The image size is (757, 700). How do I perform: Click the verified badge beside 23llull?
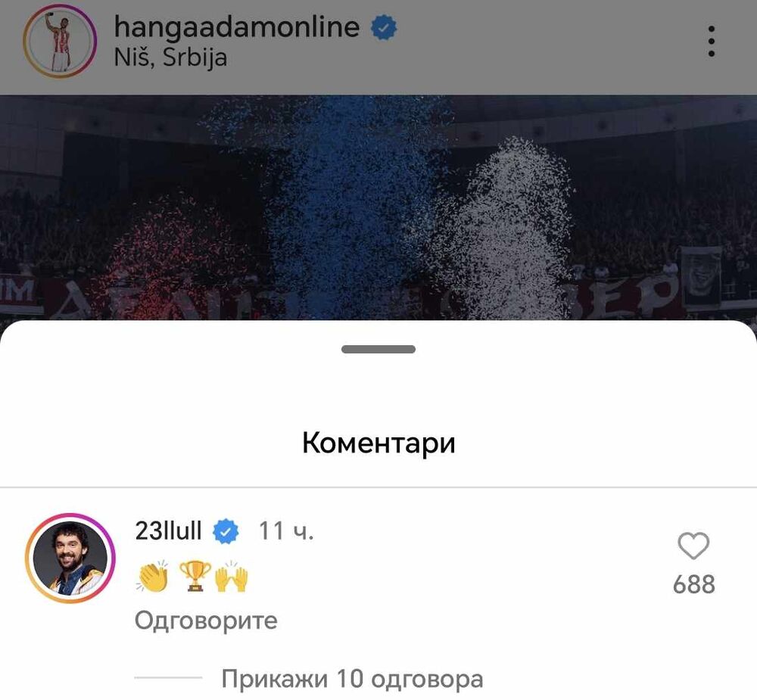226,531
